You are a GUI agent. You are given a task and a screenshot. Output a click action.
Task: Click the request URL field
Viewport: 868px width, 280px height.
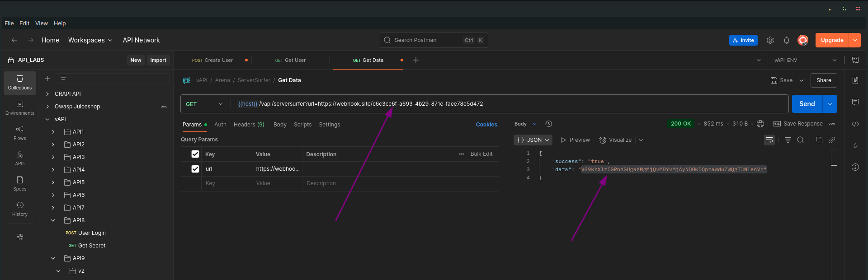pos(510,104)
